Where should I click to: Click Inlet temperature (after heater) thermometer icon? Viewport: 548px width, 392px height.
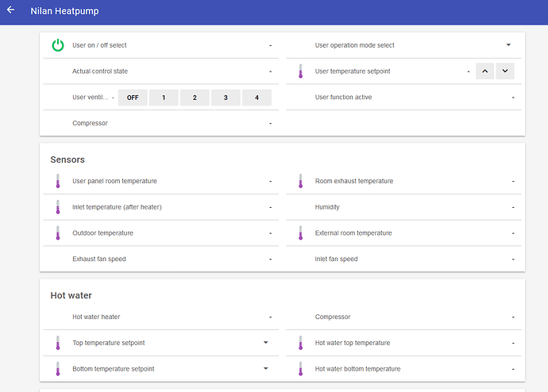pos(58,207)
